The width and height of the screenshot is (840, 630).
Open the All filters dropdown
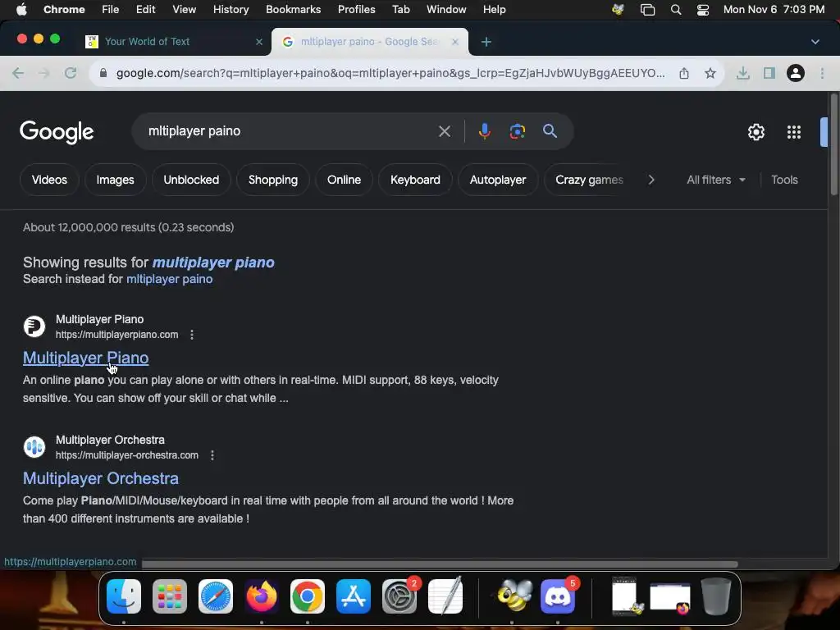coord(715,180)
